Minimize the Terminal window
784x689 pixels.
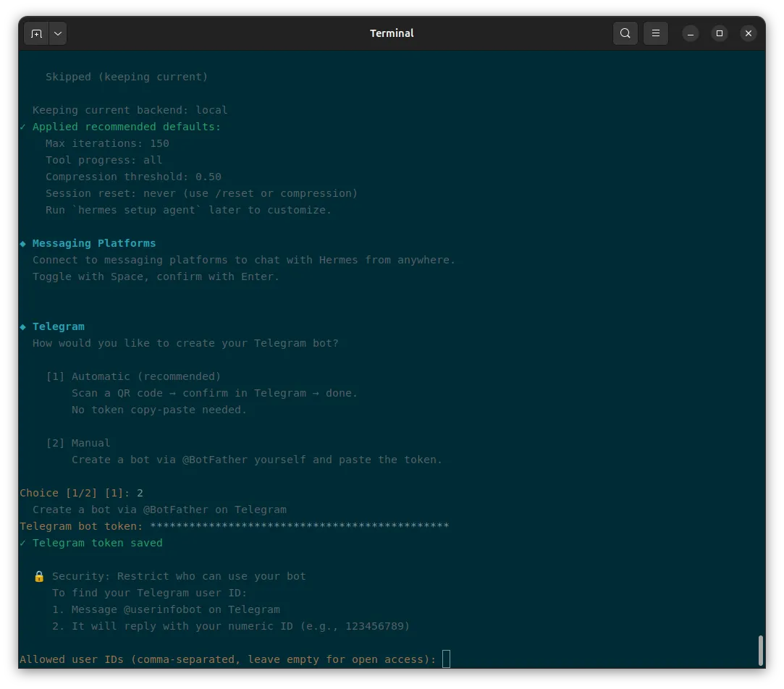[691, 33]
